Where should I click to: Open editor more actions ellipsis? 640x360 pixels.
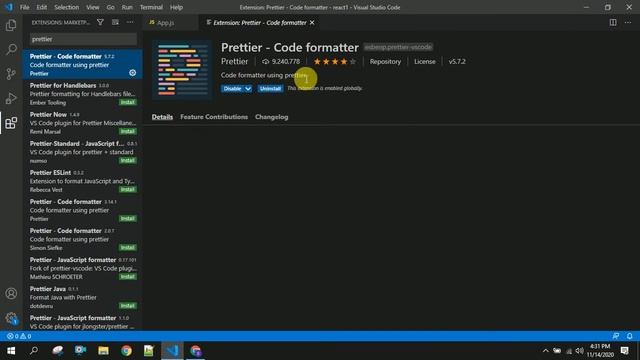click(628, 22)
